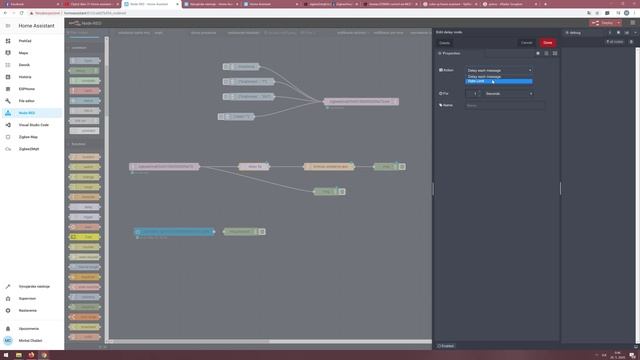Trigger the second inject node button
Viewport: 640px width, 360px height.
click(x=226, y=82)
